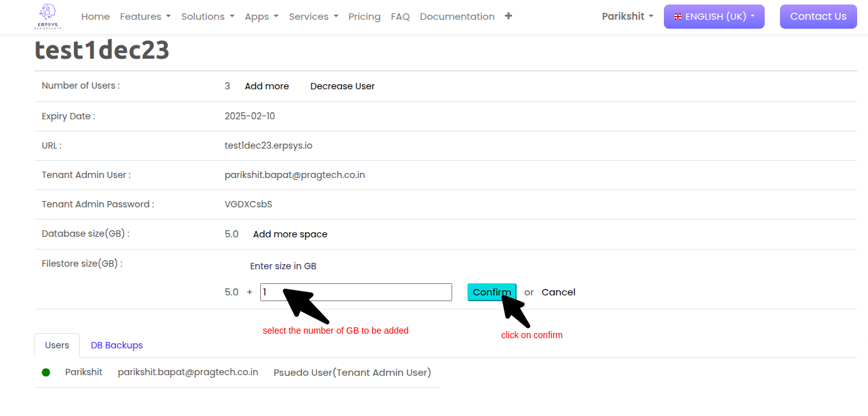Select the Users tab
The width and height of the screenshot is (868, 416).
coord(57,345)
